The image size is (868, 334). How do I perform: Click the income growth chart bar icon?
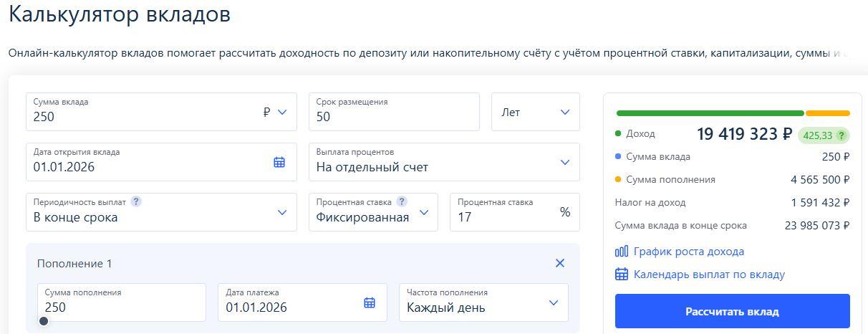coord(622,252)
